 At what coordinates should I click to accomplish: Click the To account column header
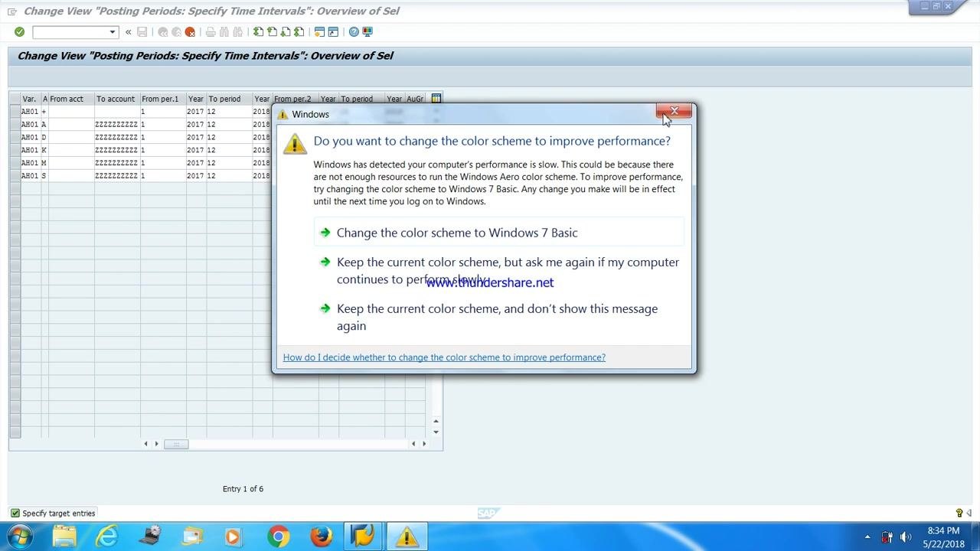117,99
